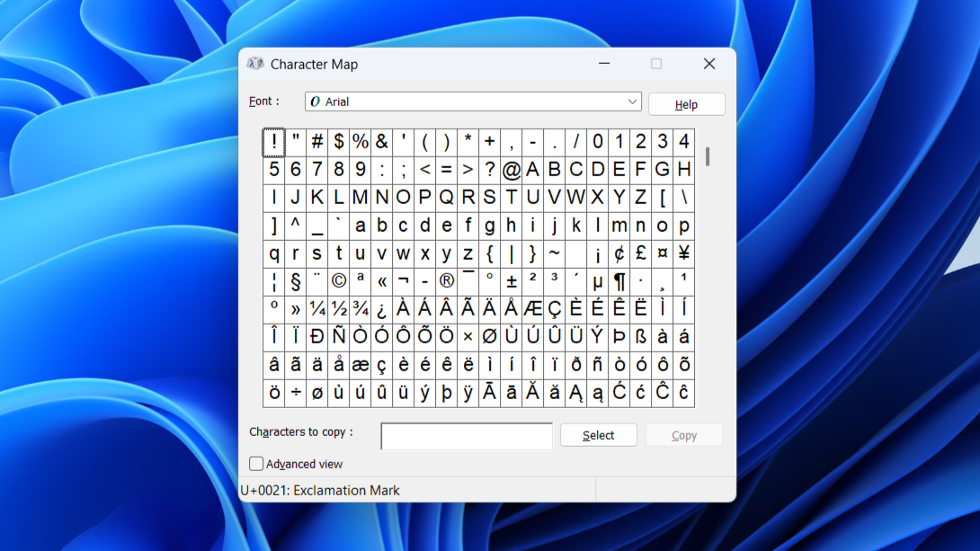Select the digit 7 cell
Viewport: 980px width, 551px height.
click(316, 169)
